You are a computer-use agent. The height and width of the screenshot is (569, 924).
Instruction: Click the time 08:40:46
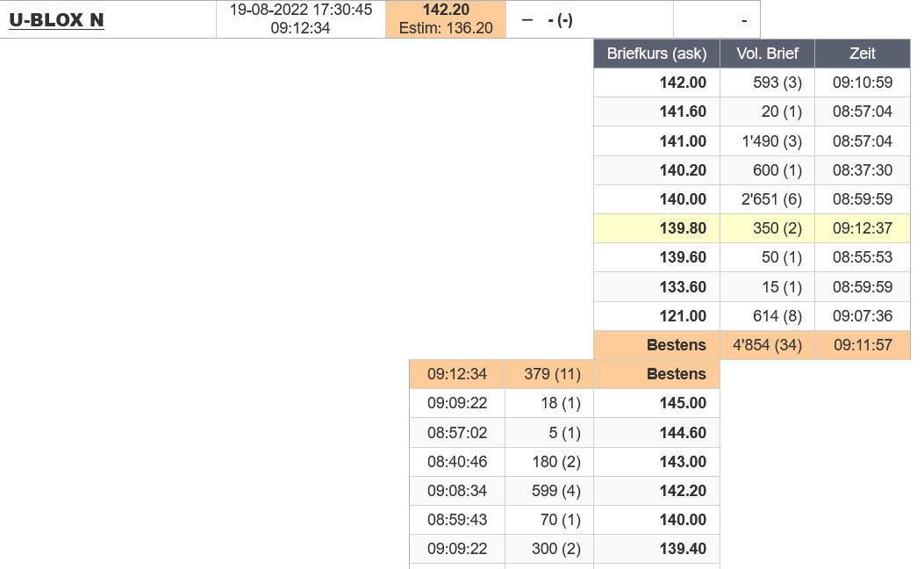456,462
